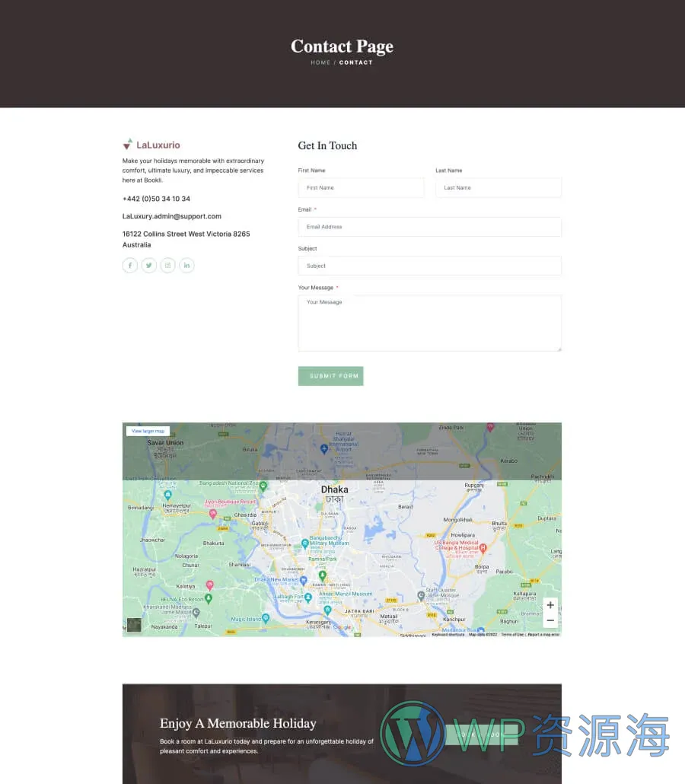This screenshot has width=685, height=784.
Task: Click the Contact breadcrumb item
Action: coord(356,62)
